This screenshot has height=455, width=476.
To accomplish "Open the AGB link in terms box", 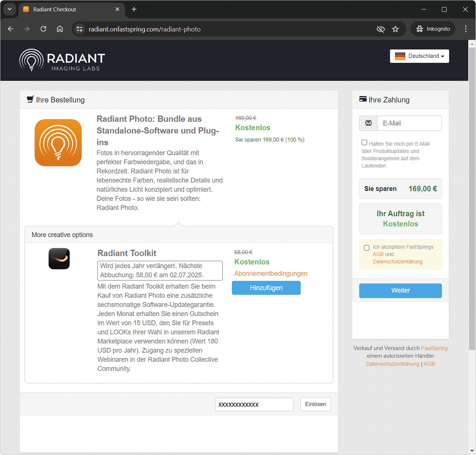I will [378, 254].
